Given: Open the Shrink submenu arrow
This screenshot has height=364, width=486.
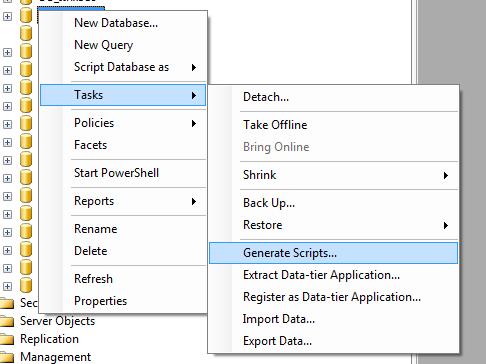Looking at the screenshot, I should [446, 175].
